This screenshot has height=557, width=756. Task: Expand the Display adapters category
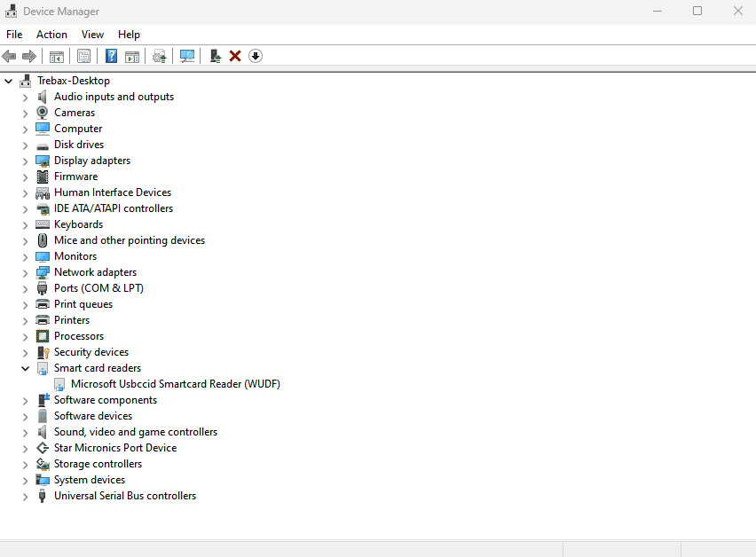(25, 161)
